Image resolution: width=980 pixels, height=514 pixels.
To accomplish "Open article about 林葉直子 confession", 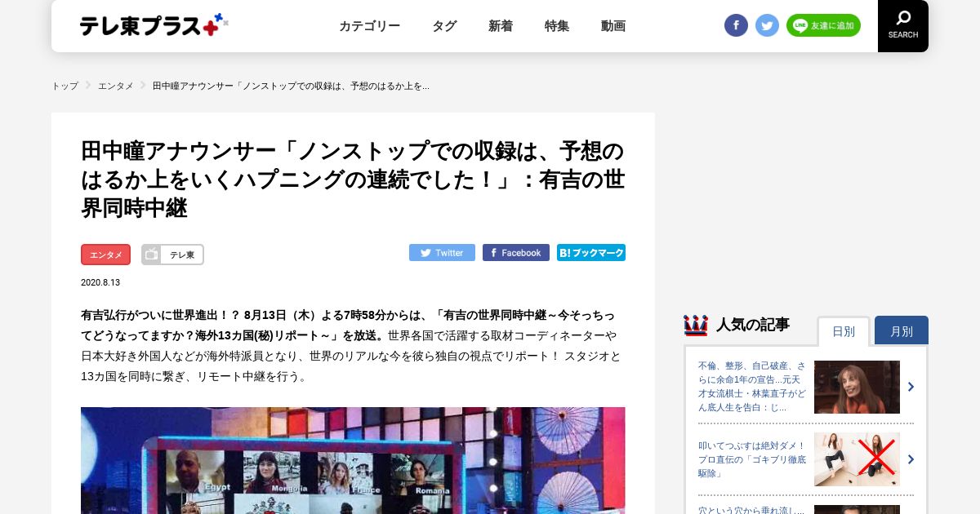I will point(752,387).
